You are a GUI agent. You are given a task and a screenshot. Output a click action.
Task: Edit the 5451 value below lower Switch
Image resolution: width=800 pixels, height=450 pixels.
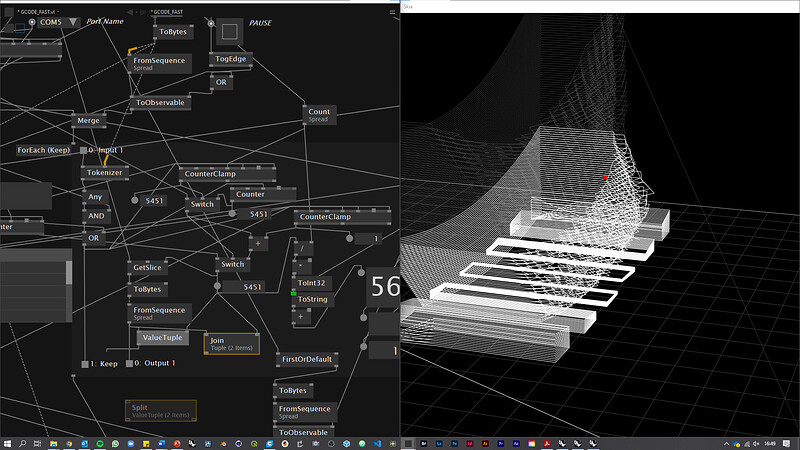tap(252, 287)
